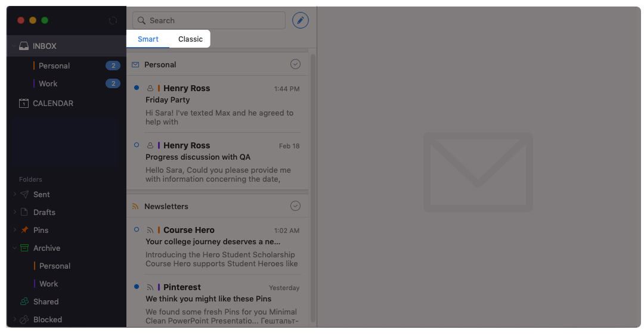Viewport: 644px width, 336px height.
Task: Toggle unread dot on Friday Party email
Action: pos(137,88)
